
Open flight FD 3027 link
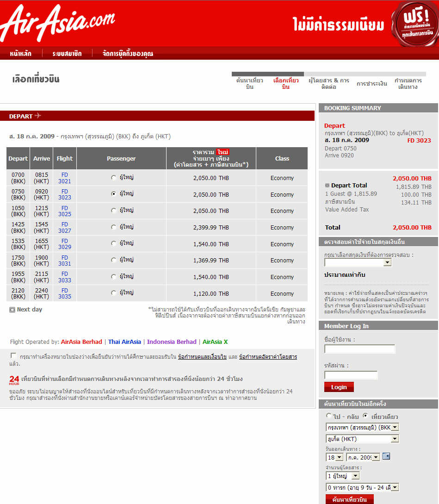(x=65, y=228)
